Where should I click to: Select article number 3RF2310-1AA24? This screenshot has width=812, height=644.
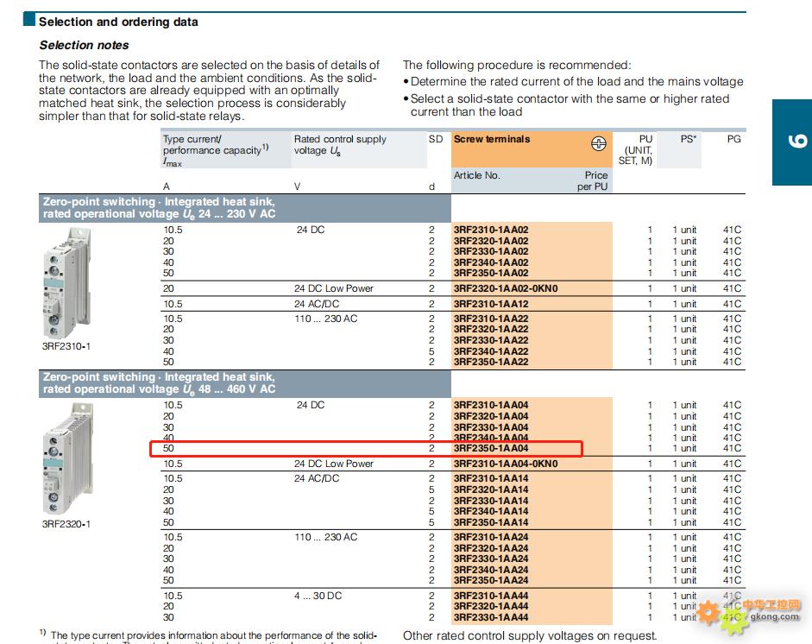[491, 537]
